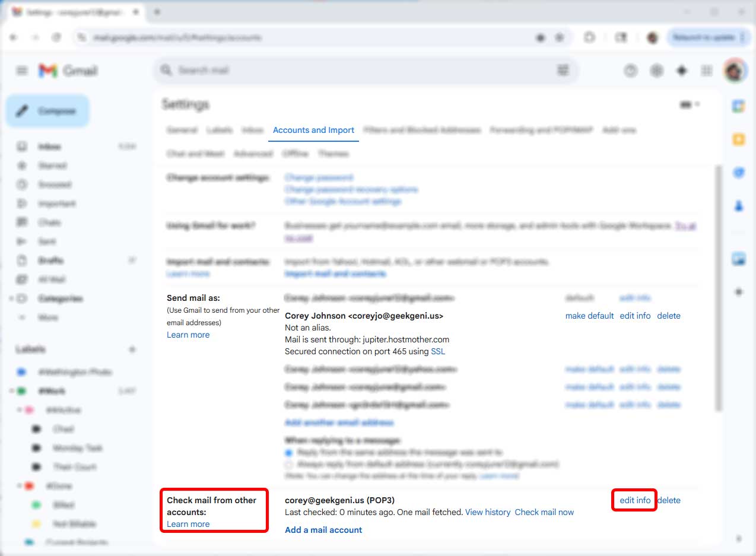The image size is (756, 556).
Task: Delete the corey@geekgeni.us POP3 account
Action: [x=669, y=500]
